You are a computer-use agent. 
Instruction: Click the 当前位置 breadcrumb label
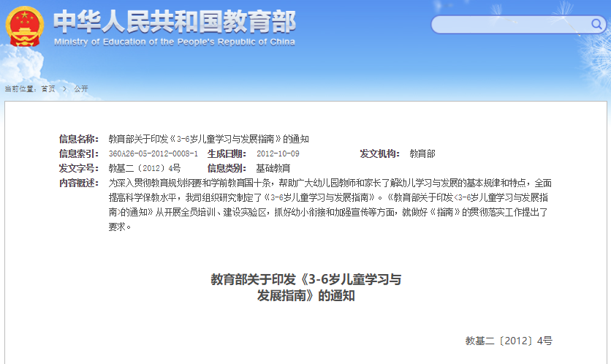click(20, 89)
